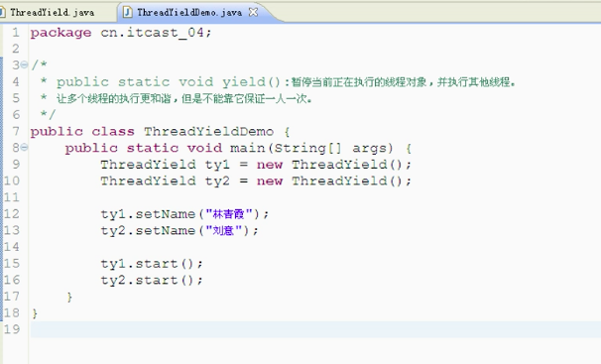Click ty1.start() on line 15
The height and width of the screenshot is (364, 601).
(x=152, y=264)
